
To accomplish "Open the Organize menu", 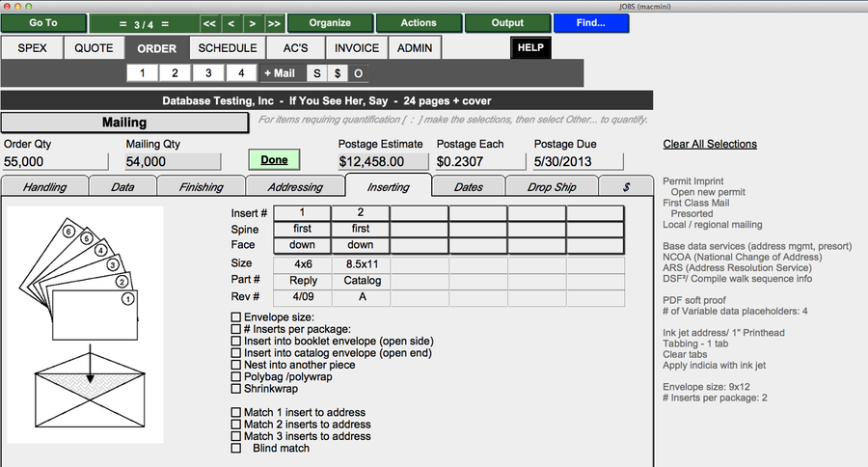I will click(329, 23).
